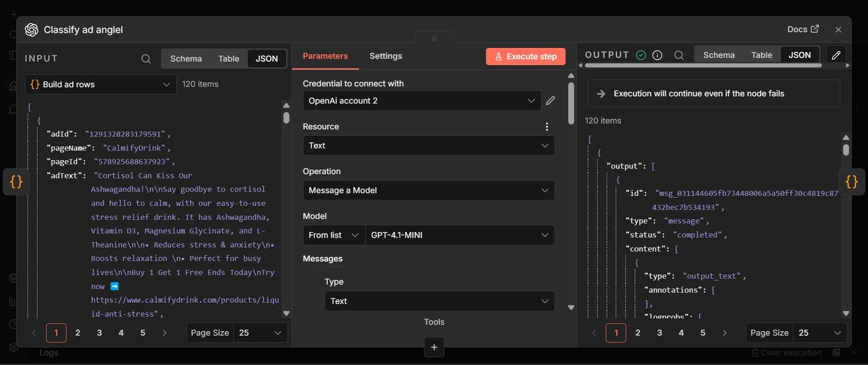Show input as Schema
The width and height of the screenshot is (868, 365).
pos(186,59)
